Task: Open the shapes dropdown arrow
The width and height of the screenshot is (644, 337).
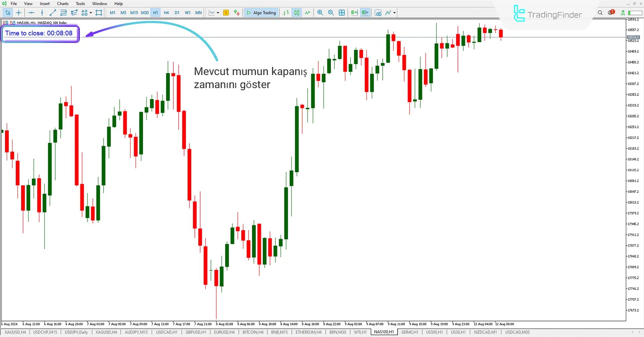Action: click(91, 13)
